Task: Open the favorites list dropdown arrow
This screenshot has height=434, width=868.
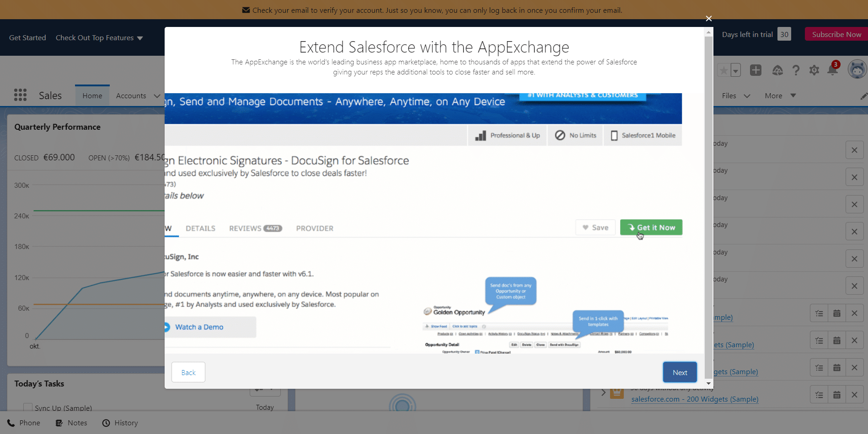Action: click(735, 70)
